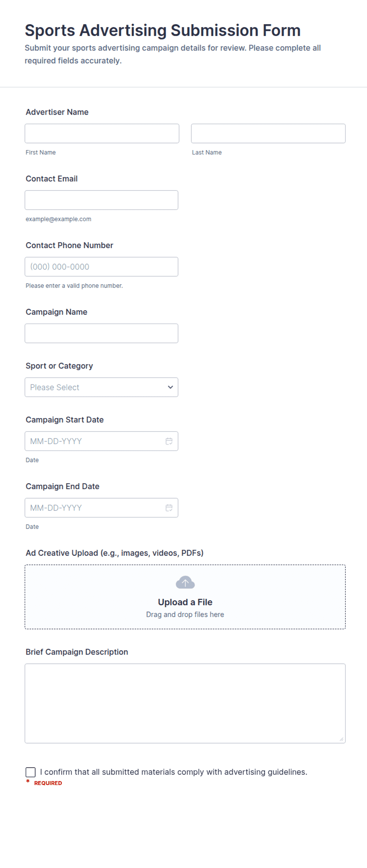
Task: Check the advertising guidelines confirmation checkbox
Action: 30,772
